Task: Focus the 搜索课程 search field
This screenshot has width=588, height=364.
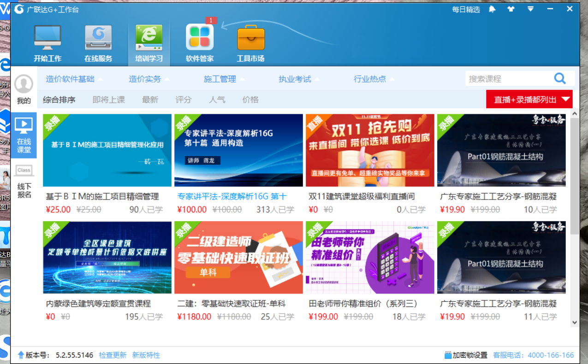Action: click(x=509, y=79)
